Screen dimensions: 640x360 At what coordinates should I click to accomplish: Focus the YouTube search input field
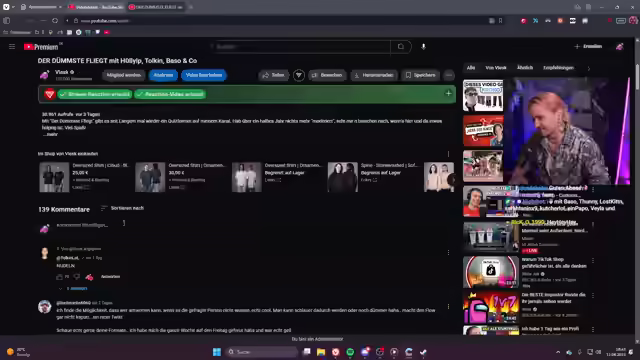click(301, 47)
